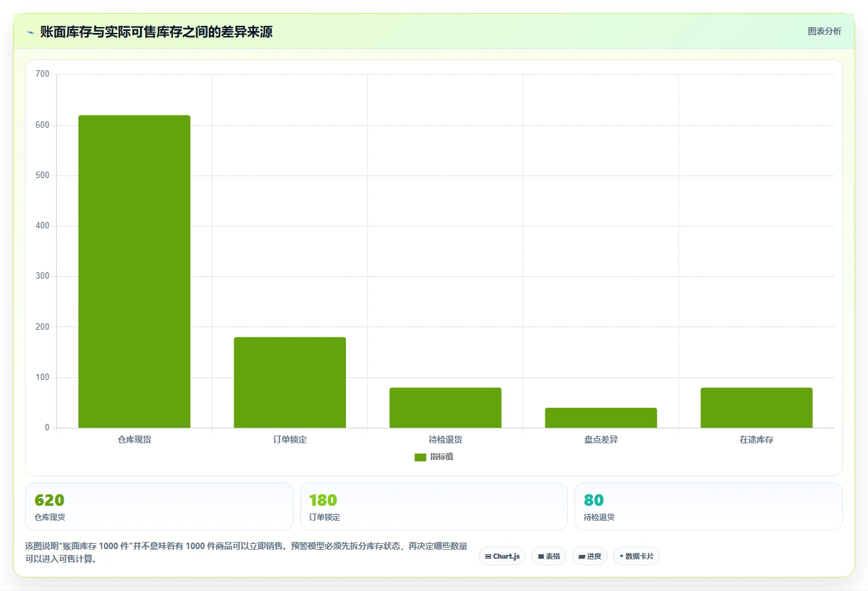Click the 数据卡片 tag chip
Image resolution: width=868 pixels, height=591 pixels.
pos(636,556)
